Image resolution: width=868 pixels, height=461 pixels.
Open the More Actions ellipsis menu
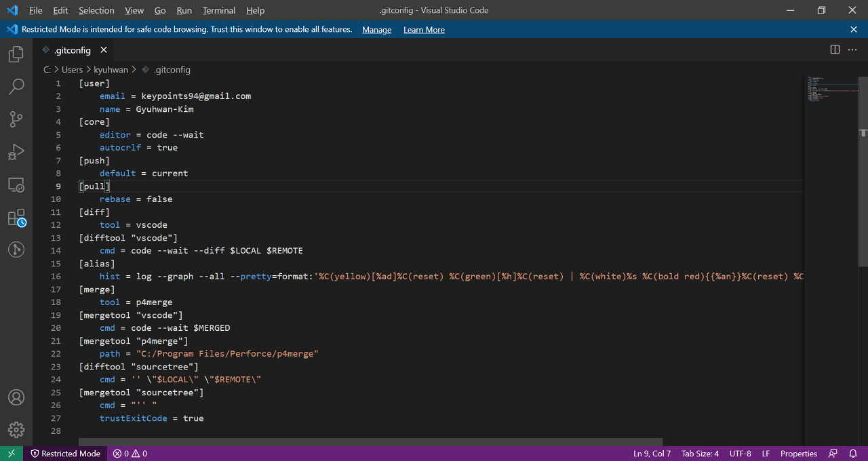(852, 49)
